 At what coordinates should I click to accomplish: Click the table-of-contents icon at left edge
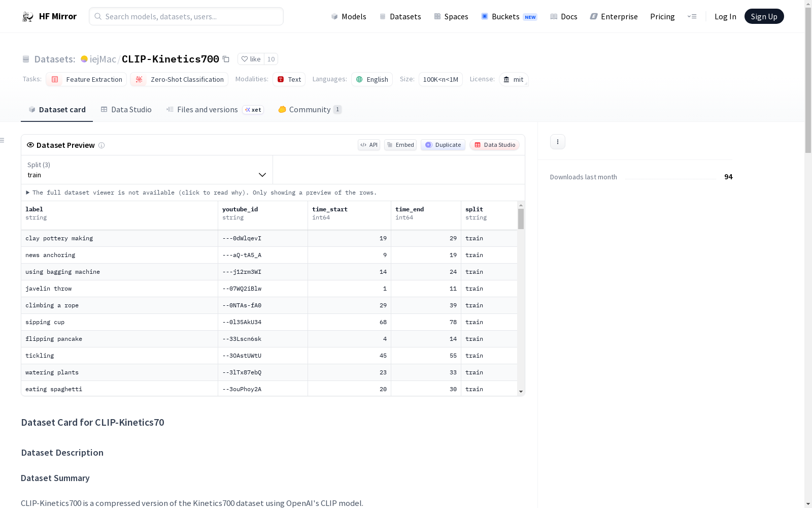pyautogui.click(x=2, y=140)
